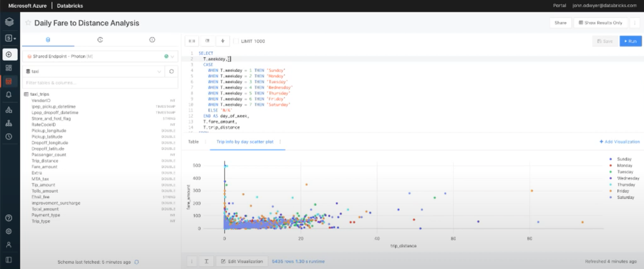
Task: Open the SQL persona switcher in sidebar
Action: [10, 38]
